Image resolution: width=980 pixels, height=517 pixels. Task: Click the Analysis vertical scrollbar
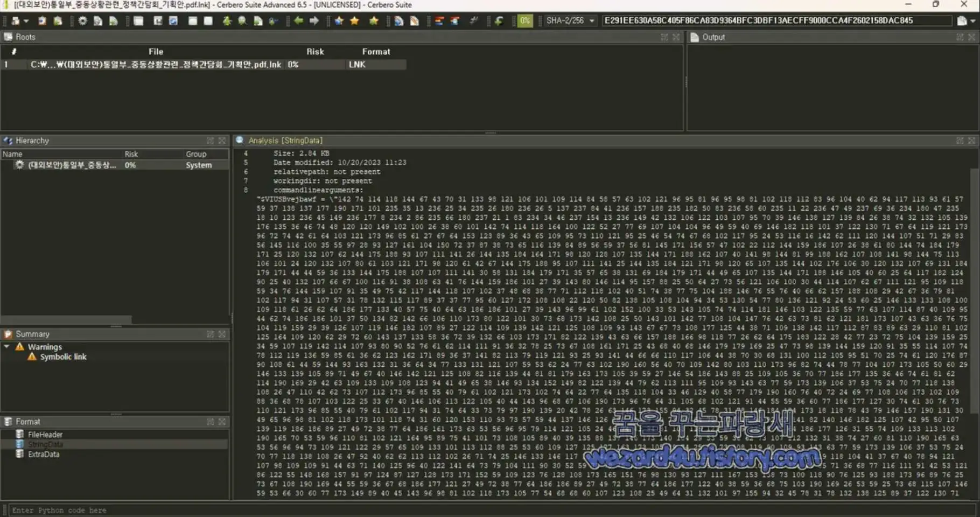tap(974, 291)
